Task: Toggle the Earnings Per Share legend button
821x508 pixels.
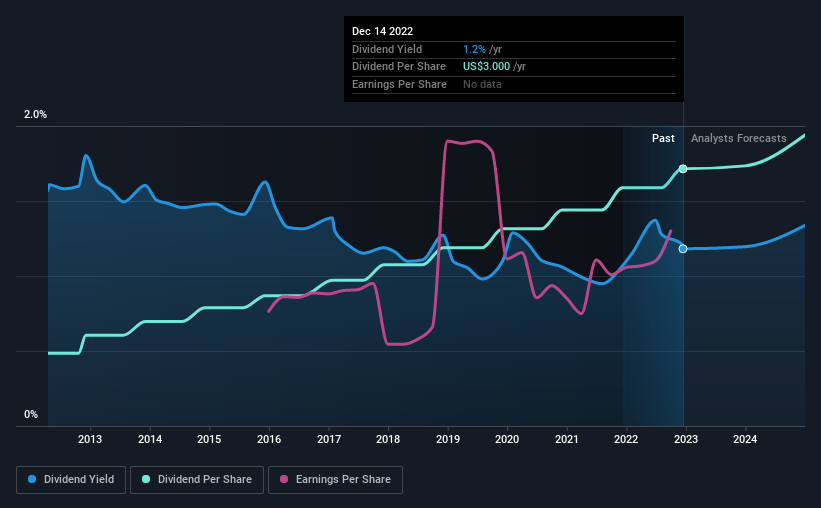Action: 335,480
